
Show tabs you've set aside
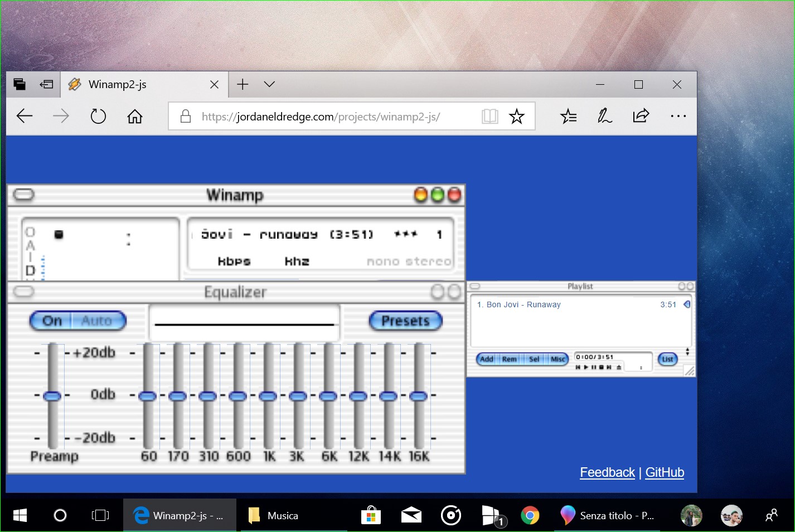(x=20, y=84)
